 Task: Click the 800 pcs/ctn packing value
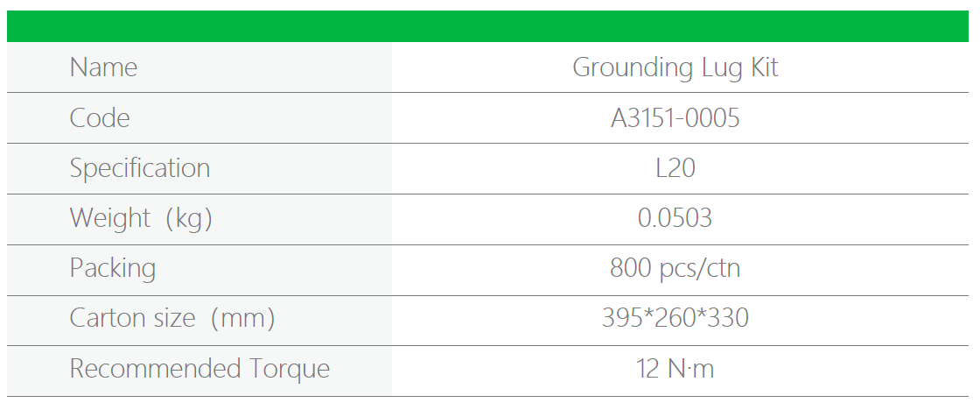[675, 268]
